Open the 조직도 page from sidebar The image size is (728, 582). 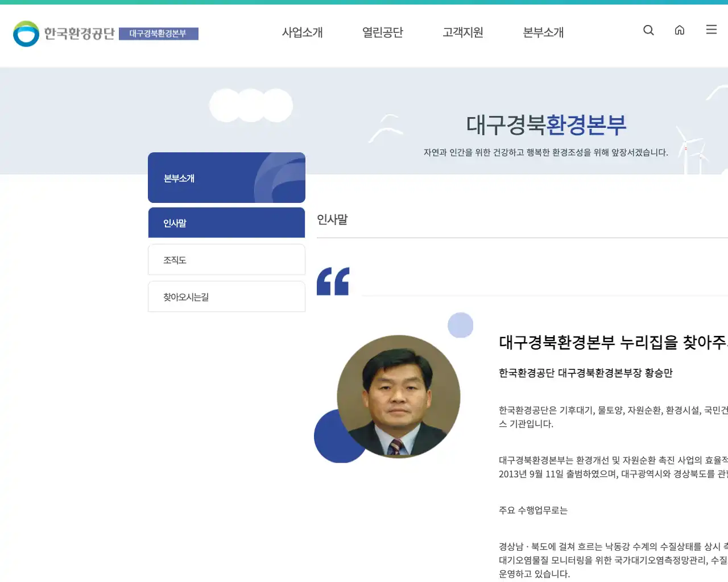226,259
